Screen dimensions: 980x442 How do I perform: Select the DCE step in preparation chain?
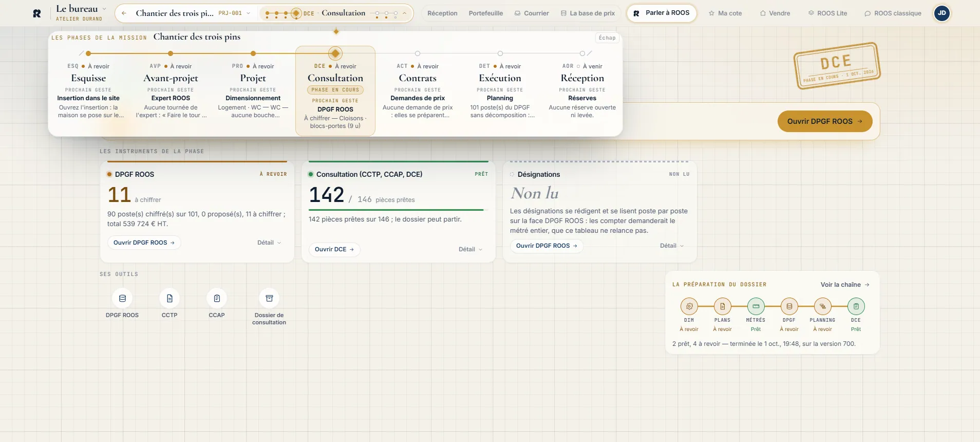click(x=856, y=306)
